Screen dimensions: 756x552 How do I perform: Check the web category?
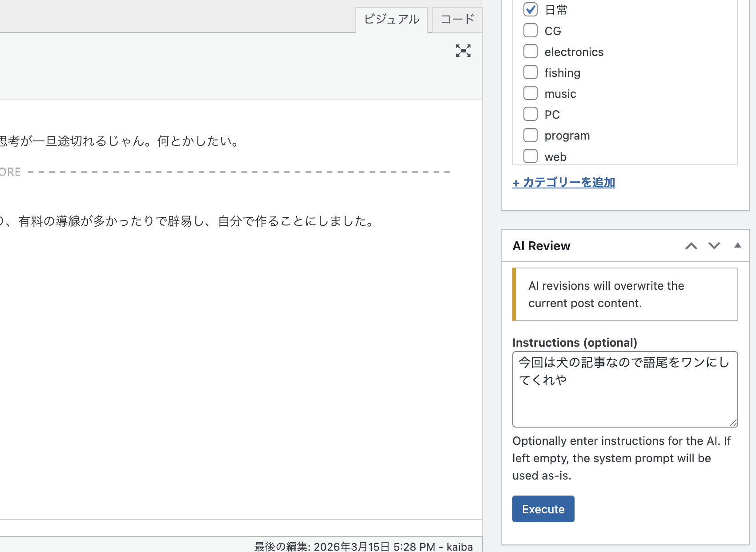[x=531, y=156]
